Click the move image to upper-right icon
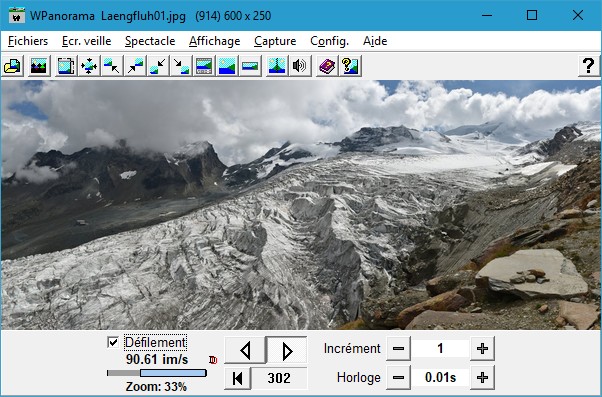The image size is (602, 397). [135, 66]
